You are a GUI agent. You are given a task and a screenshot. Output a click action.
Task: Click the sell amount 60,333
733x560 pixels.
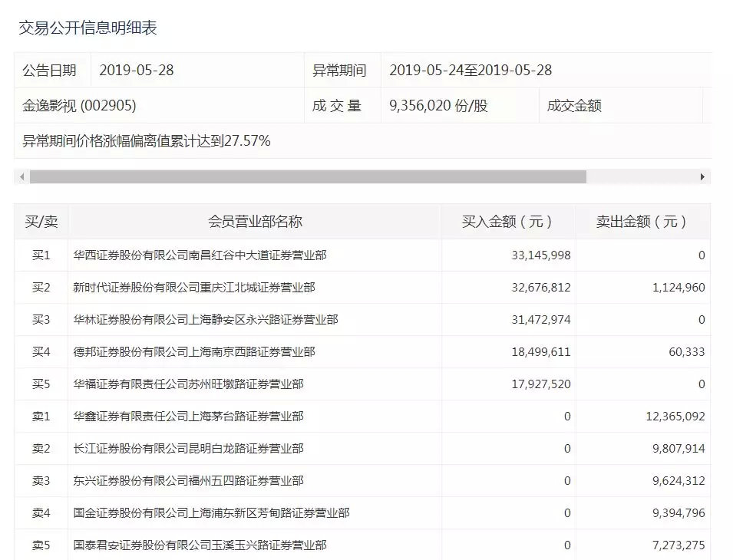[x=687, y=352]
